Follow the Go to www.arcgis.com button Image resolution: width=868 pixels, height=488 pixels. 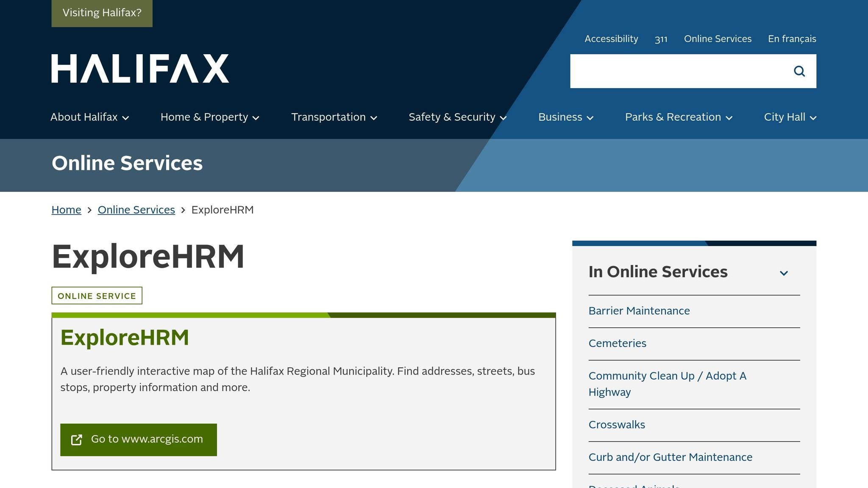point(139,440)
